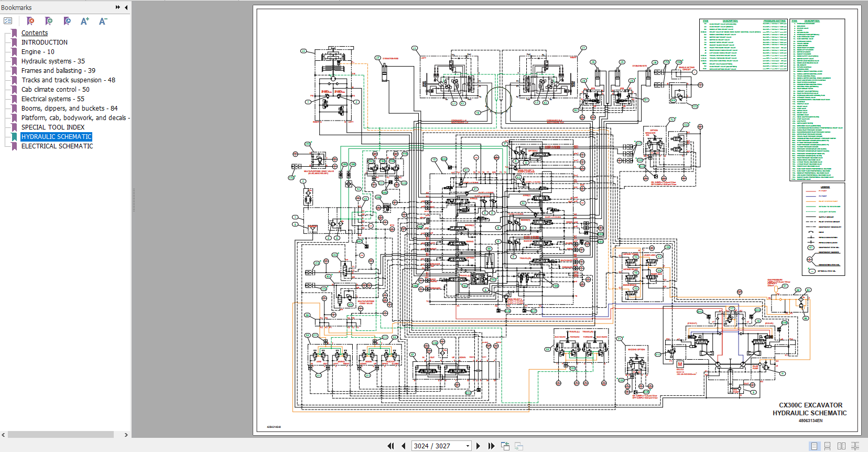Jump to the last page
Image resolution: width=868 pixels, height=452 pixels.
pos(491,446)
